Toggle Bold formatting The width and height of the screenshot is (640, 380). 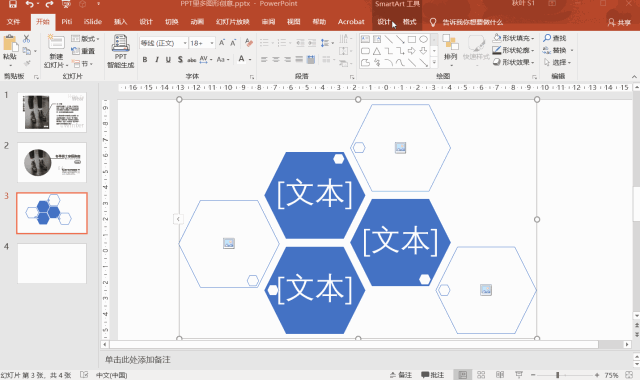click(145, 60)
